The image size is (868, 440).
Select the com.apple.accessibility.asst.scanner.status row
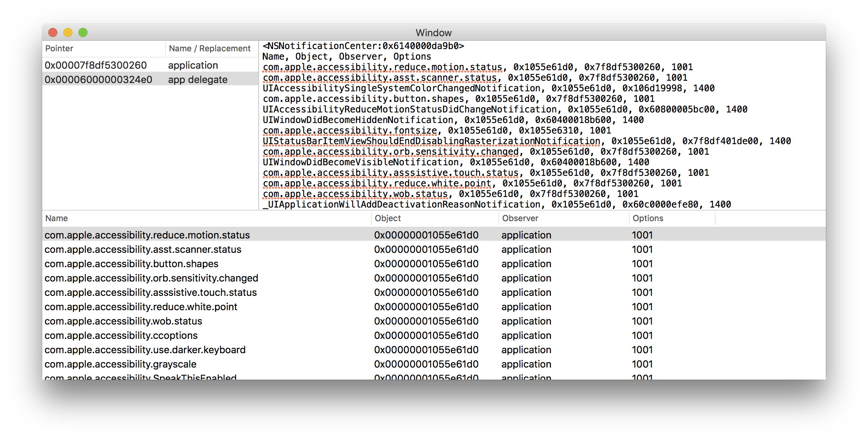point(143,249)
